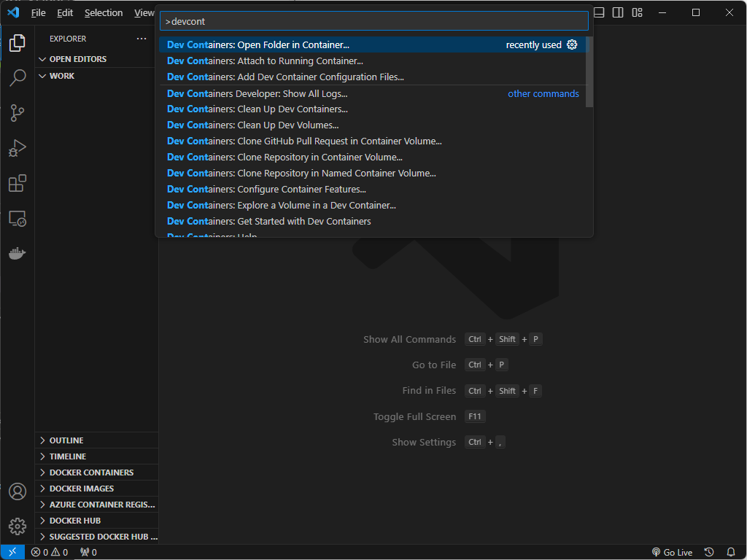Open the Extensions view icon
Image resolution: width=747 pixels, height=560 pixels.
pyautogui.click(x=18, y=183)
